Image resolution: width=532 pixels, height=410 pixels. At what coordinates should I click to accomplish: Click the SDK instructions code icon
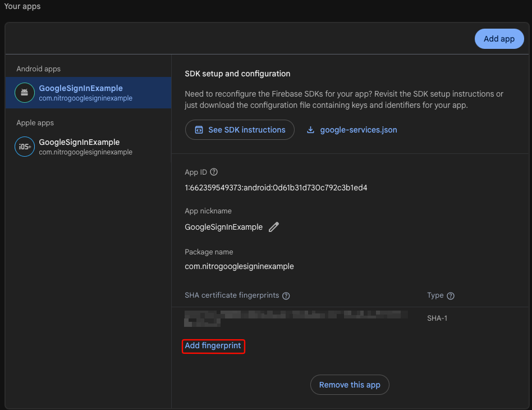click(199, 130)
